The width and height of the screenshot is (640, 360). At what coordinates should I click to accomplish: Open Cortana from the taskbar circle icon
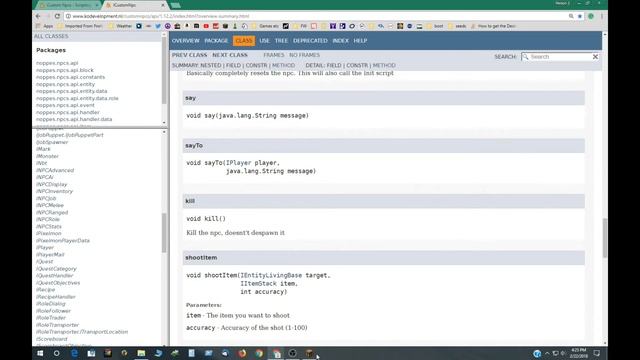coord(56,353)
